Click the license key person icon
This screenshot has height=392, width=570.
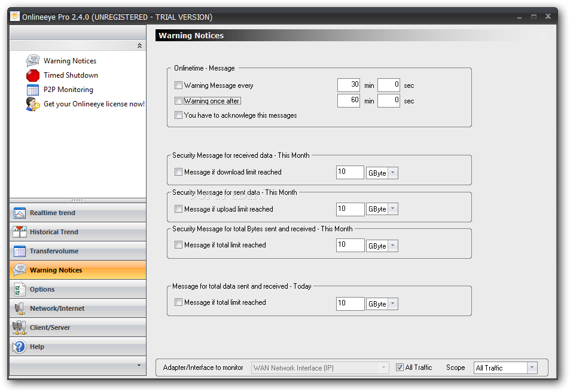click(x=33, y=104)
